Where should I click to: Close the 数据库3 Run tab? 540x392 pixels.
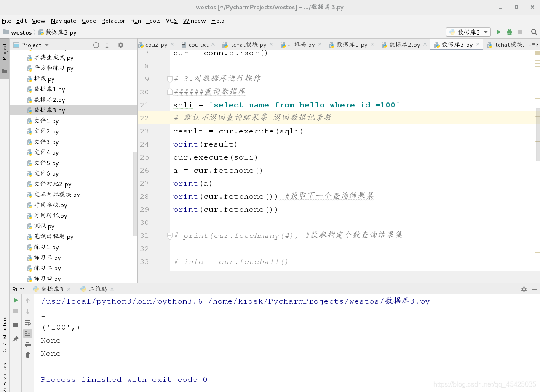click(x=69, y=289)
